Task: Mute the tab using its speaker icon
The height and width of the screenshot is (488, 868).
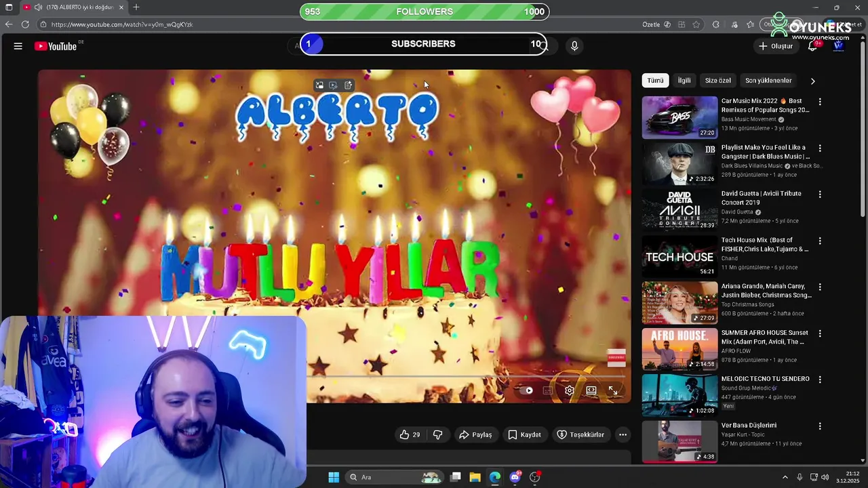Action: 39,7
